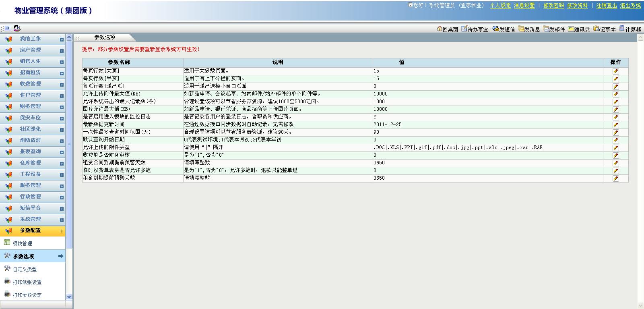The width and height of the screenshot is (644, 309).
Task: Select the 参数选项 tab
Action: (105, 37)
